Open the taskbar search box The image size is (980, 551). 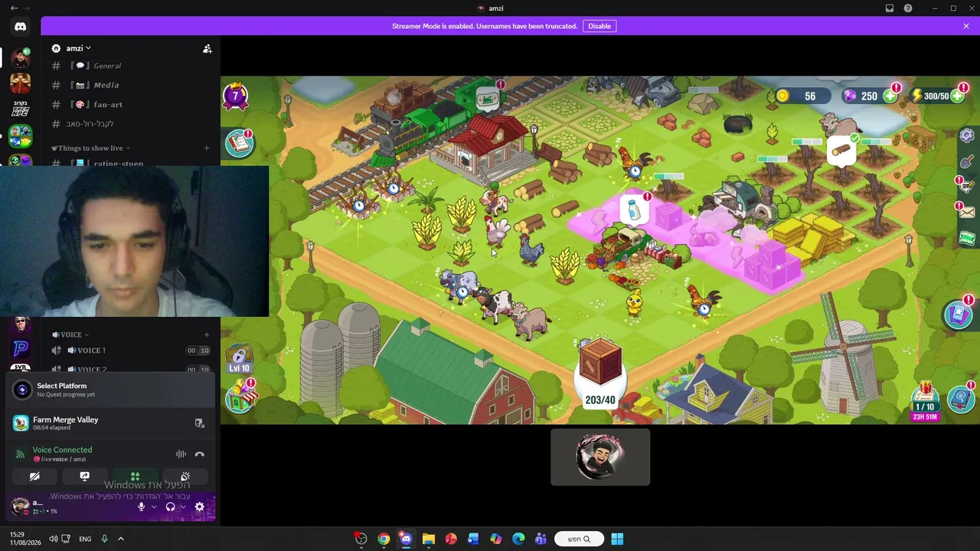(579, 539)
